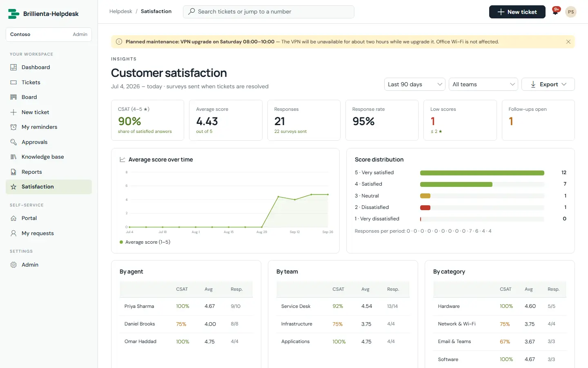Viewport: 588px width, 368px height.
Task: Open the Dashboard icon in sidebar
Action: point(13,67)
